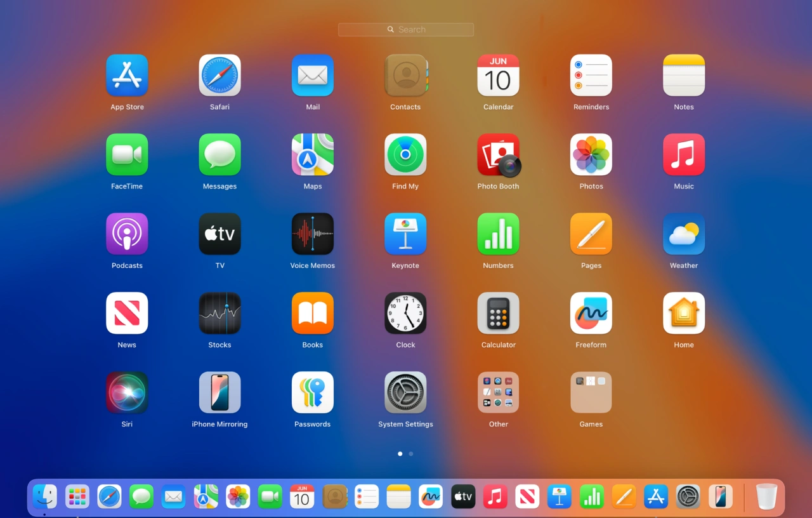Open the Passwords app
The height and width of the screenshot is (518, 812).
coord(312,392)
